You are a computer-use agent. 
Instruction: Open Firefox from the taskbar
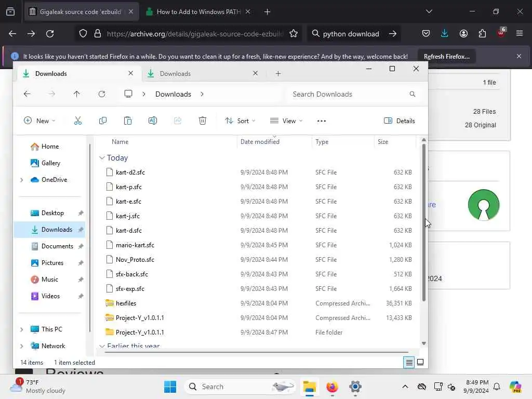pyautogui.click(x=332, y=387)
